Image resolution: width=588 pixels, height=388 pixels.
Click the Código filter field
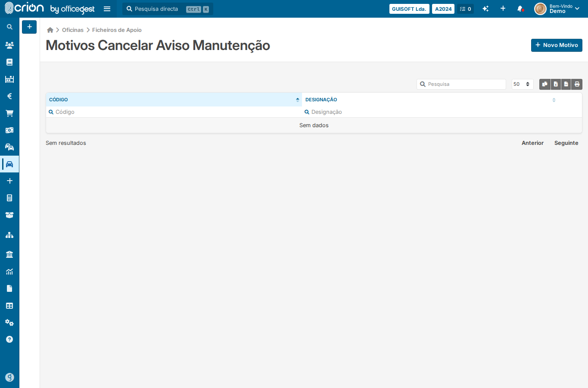click(174, 112)
